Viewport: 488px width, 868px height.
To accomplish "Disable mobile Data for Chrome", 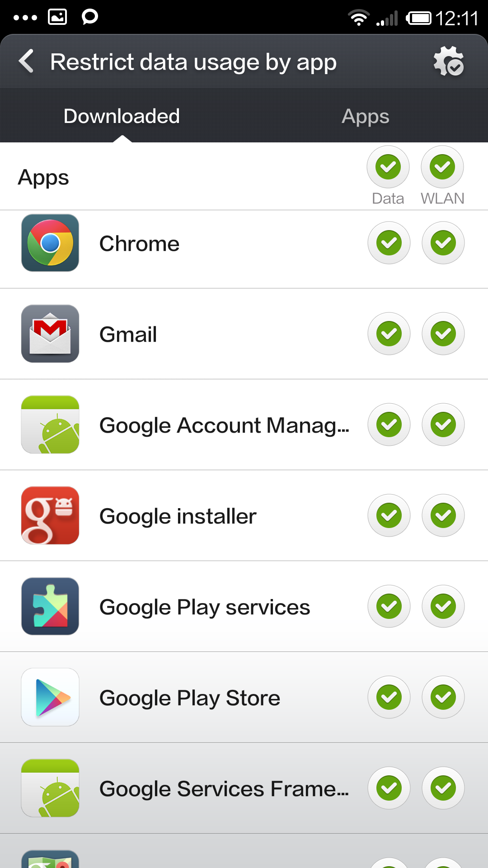I will click(x=389, y=243).
